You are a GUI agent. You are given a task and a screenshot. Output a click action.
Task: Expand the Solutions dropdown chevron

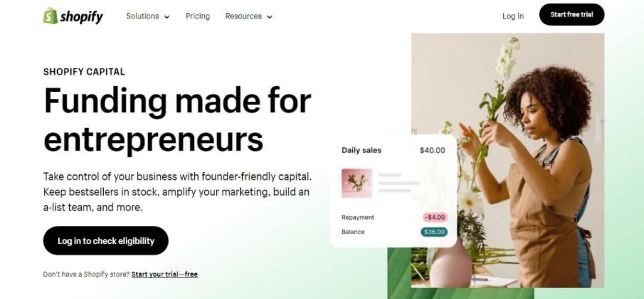(167, 17)
